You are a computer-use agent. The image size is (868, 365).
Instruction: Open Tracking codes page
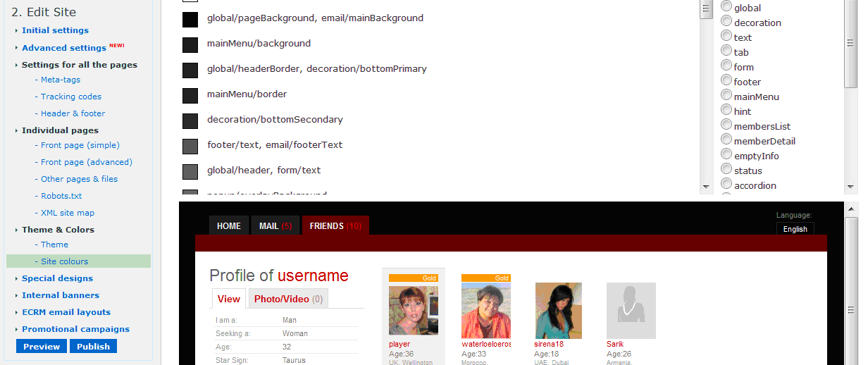pyautogui.click(x=71, y=97)
